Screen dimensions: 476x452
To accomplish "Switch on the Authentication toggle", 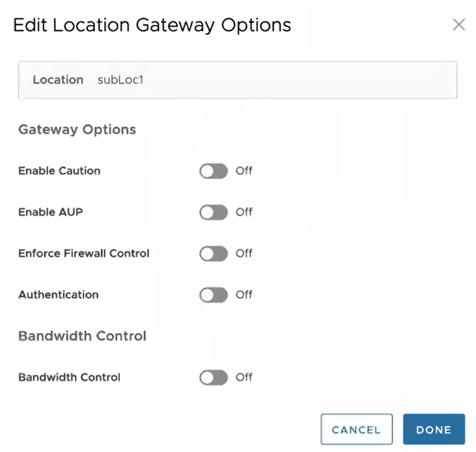I will (x=213, y=295).
